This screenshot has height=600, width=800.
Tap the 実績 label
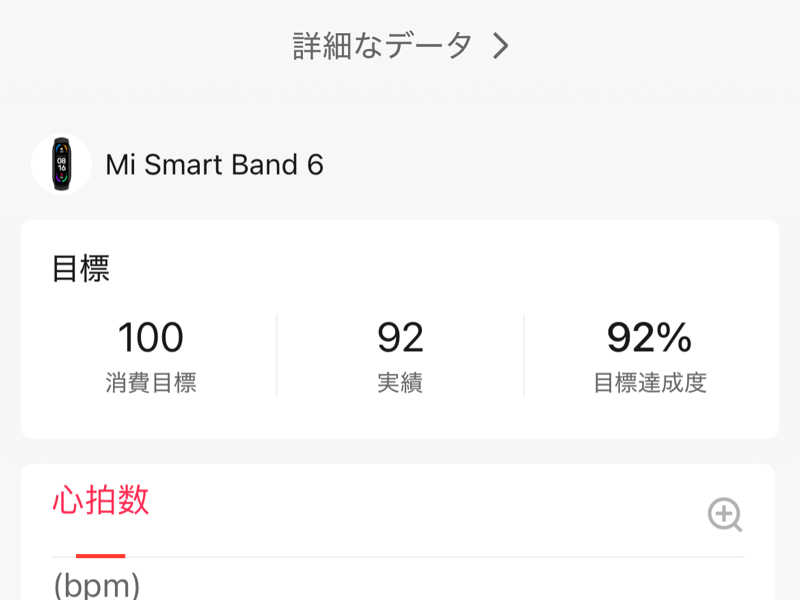[x=401, y=383]
